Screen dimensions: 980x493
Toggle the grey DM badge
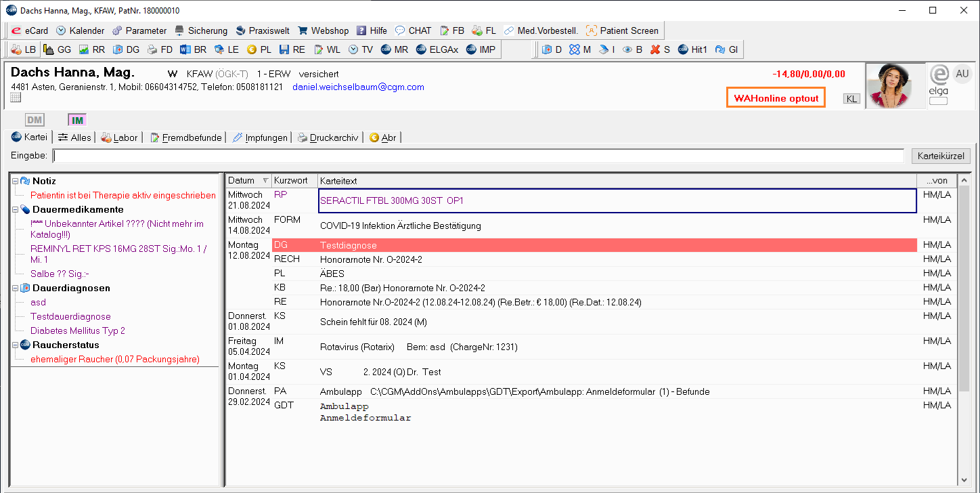[x=35, y=120]
